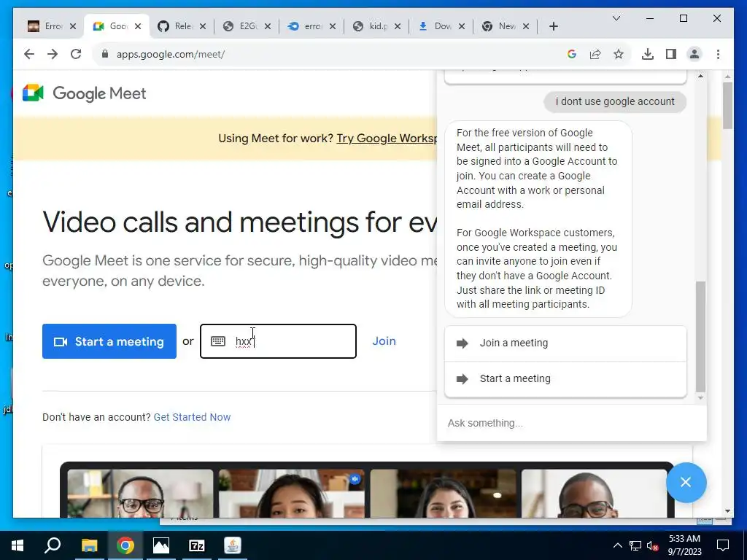Image resolution: width=747 pixels, height=560 pixels.
Task: Go back using the browser back arrow
Action: click(x=29, y=54)
